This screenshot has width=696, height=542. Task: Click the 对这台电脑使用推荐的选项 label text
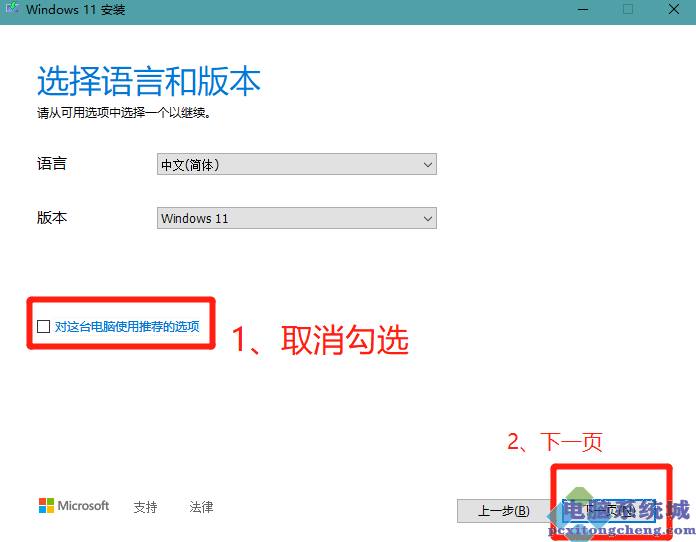click(127, 327)
